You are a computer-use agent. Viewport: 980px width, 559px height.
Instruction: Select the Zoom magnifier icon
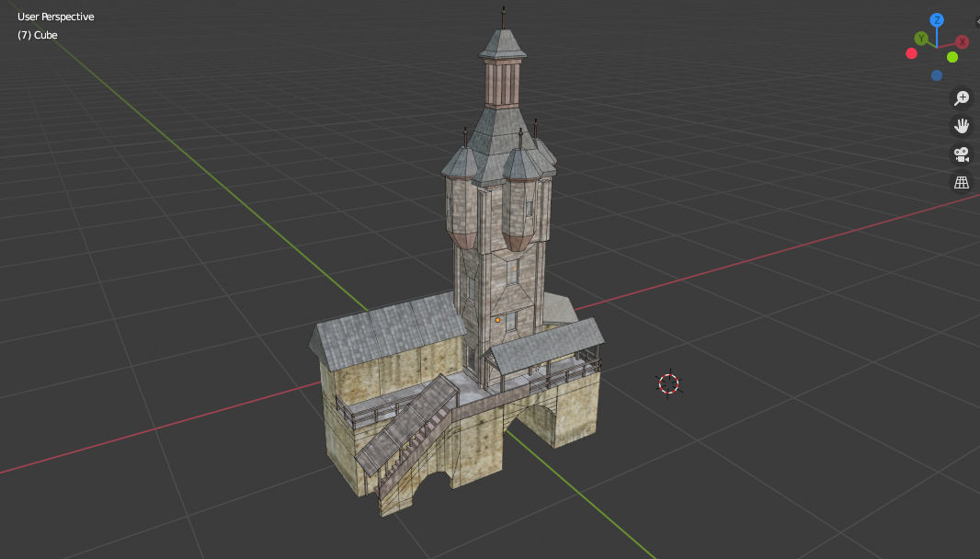point(960,97)
